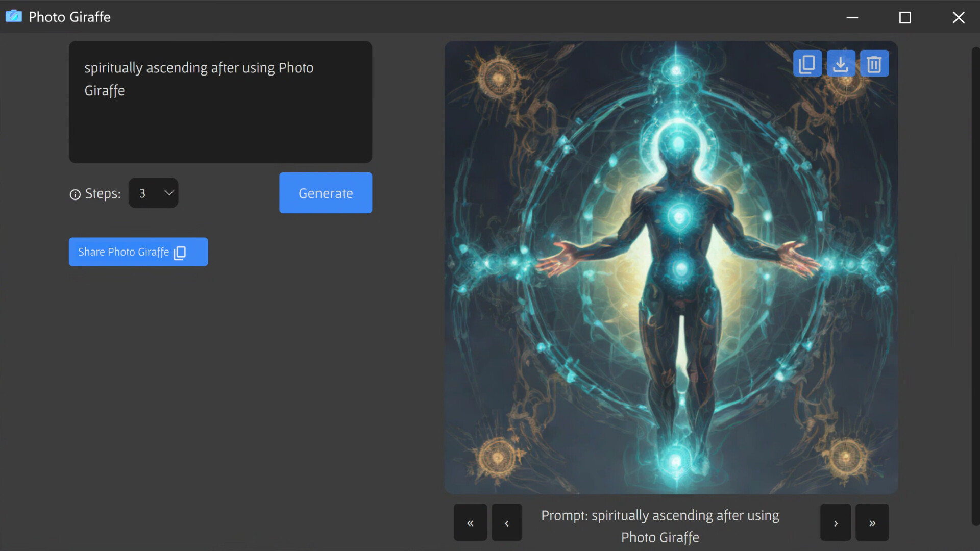Download the generated image

[840, 63]
